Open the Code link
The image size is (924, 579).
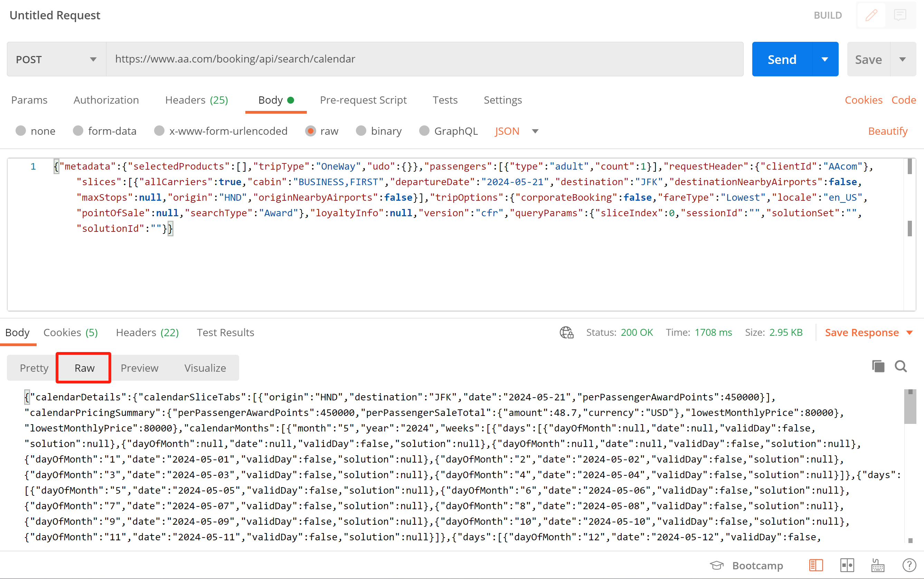904,100
